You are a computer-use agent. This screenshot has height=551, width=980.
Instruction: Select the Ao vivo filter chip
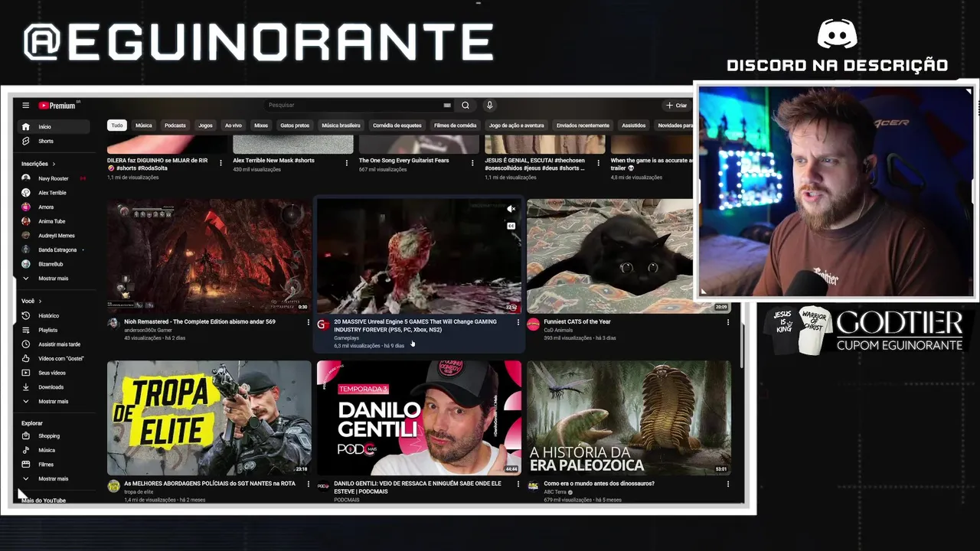click(x=234, y=126)
